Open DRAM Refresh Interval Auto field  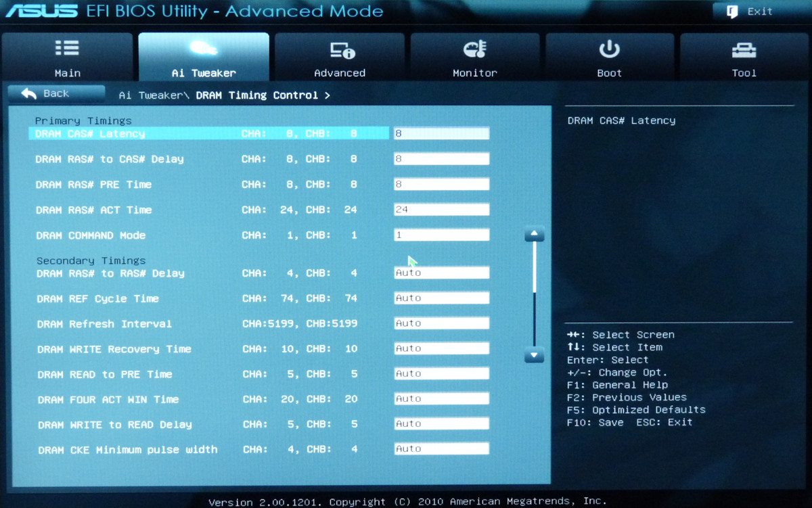point(441,323)
